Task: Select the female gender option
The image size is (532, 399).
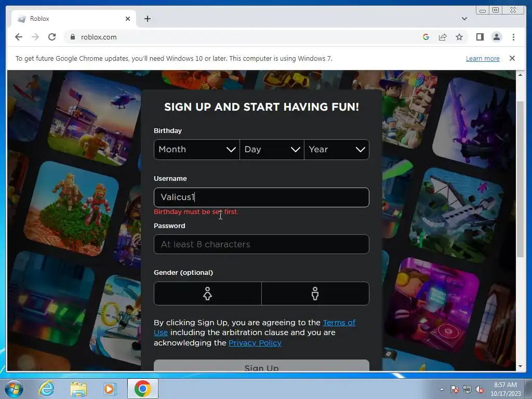Action: [208, 294]
